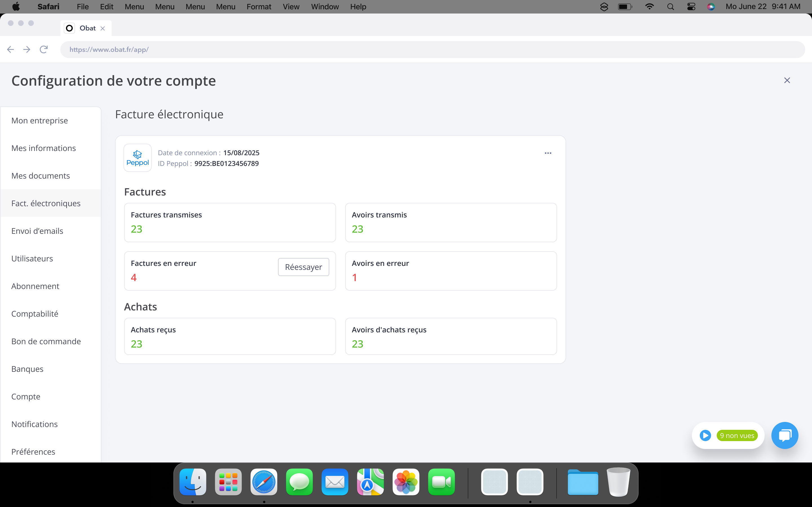Go to the Abonnement section
Image resolution: width=812 pixels, height=507 pixels.
35,286
